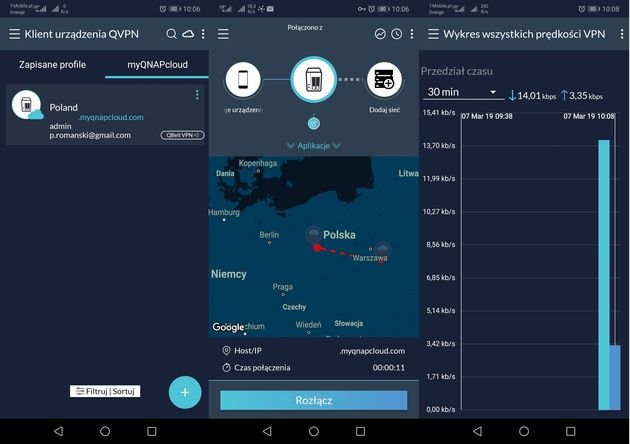This screenshot has height=444, width=630.
Task: Add a new profile with plus button
Action: (185, 392)
